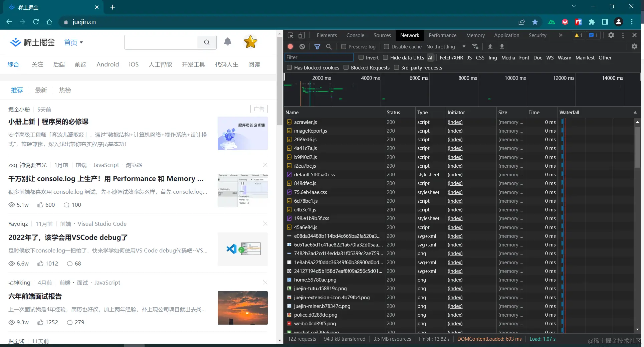Open DevTools settings gear
Image resolution: width=644 pixels, height=347 pixels.
coord(611,35)
